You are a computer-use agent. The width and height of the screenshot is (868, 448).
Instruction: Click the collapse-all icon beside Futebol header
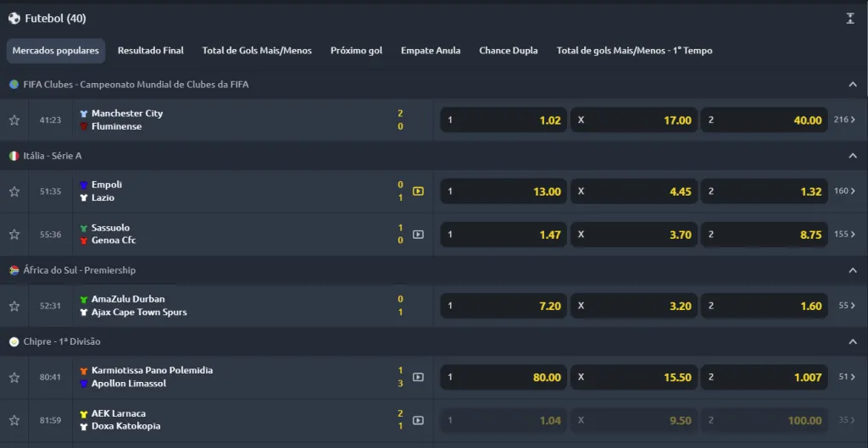850,18
